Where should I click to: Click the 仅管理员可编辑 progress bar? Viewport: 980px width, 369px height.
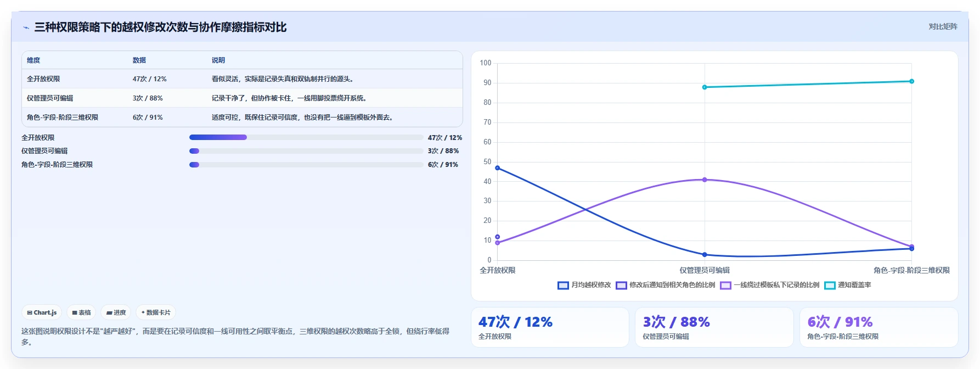pyautogui.click(x=306, y=151)
